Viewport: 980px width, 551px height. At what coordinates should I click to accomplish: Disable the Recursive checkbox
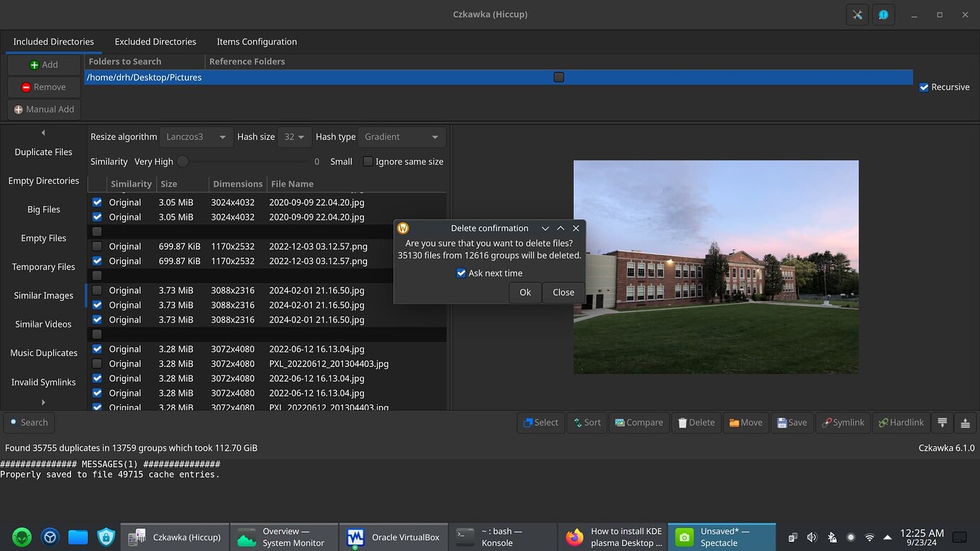[x=925, y=87]
